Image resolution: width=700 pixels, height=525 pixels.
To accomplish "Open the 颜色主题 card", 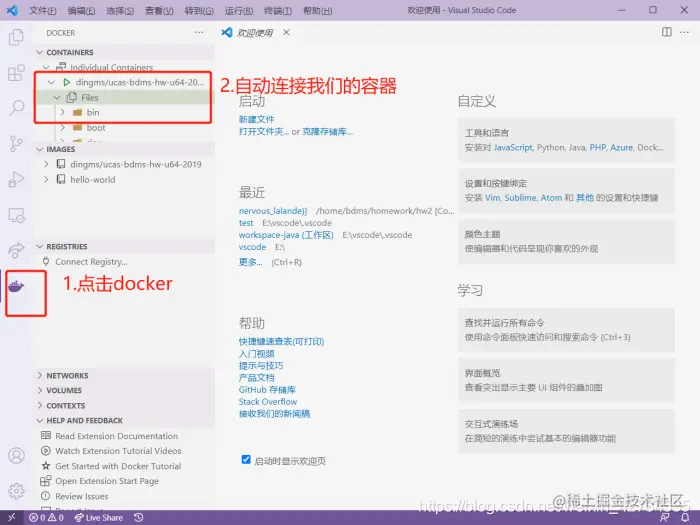I will point(567,242).
